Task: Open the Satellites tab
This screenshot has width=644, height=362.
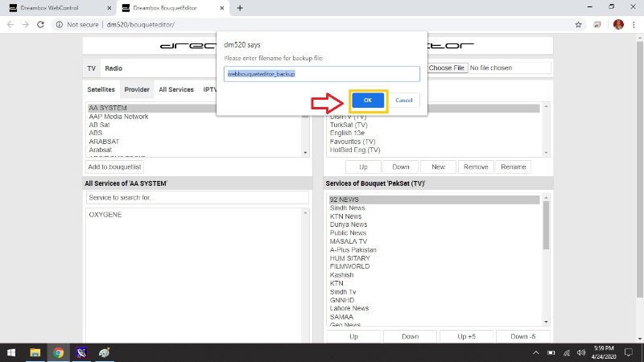Action: pos(101,89)
